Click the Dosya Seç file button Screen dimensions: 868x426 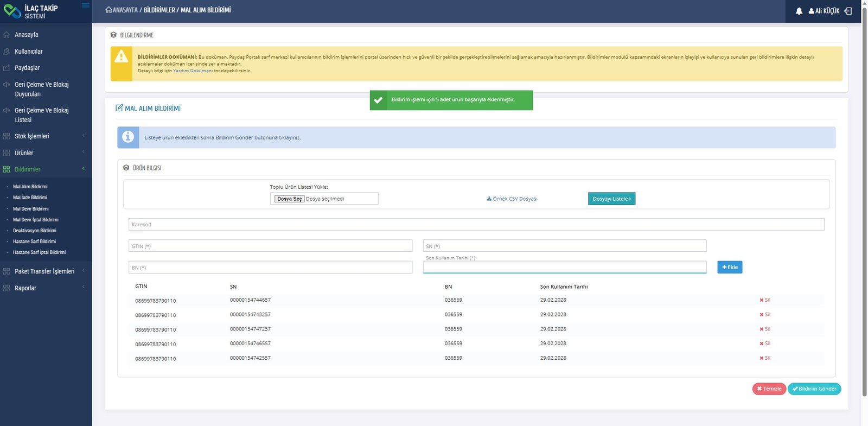pos(289,199)
